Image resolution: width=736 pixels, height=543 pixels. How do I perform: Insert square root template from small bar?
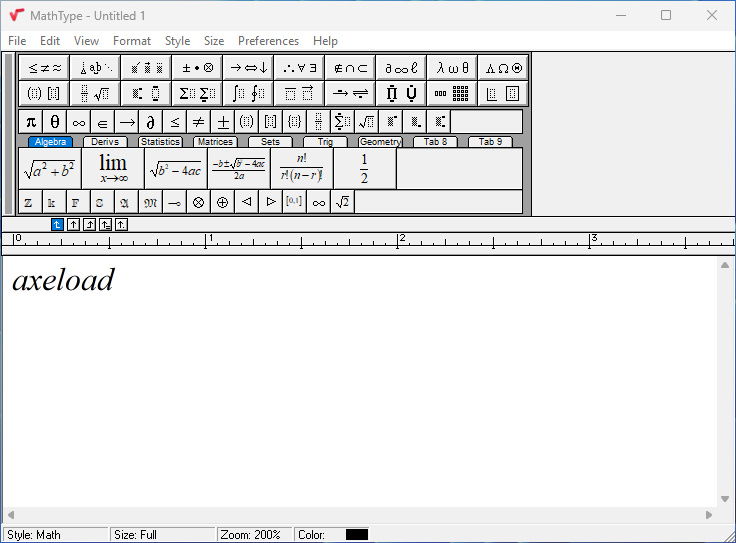367,122
